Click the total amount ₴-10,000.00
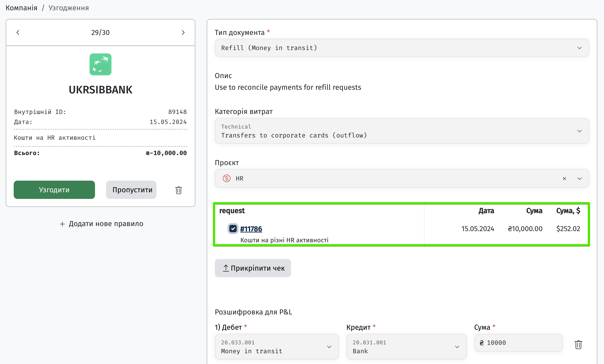The height and width of the screenshot is (364, 604). coord(166,153)
